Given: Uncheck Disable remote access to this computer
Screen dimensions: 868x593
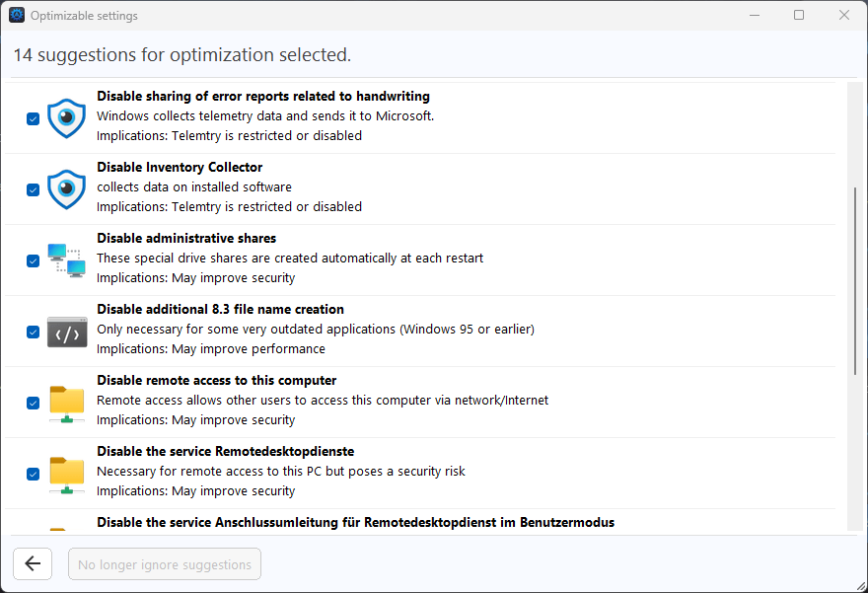Looking at the screenshot, I should click(x=33, y=403).
